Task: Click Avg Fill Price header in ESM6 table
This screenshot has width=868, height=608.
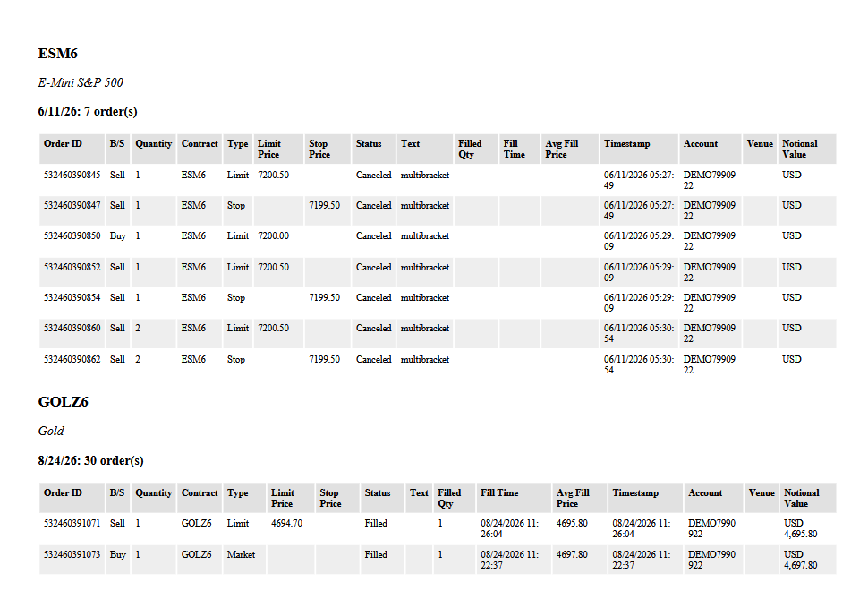Action: coord(561,149)
